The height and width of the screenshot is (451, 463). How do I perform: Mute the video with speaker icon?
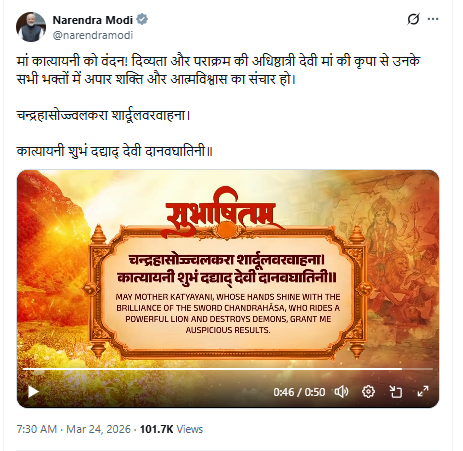tap(341, 392)
